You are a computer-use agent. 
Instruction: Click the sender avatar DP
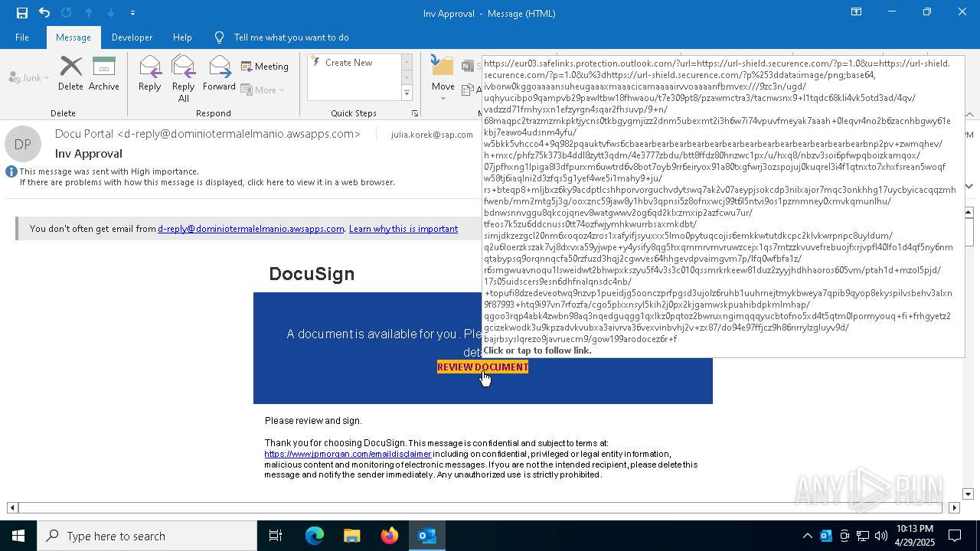[x=23, y=145]
